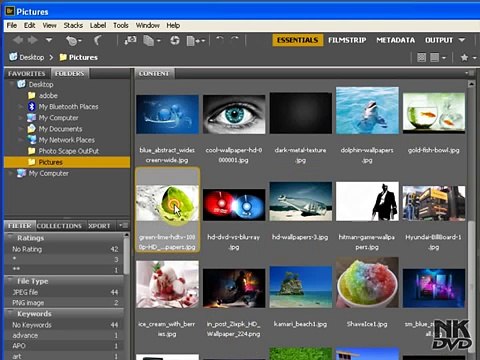Click the Desktop icon in path bar
480x360 pixels.
tap(13, 57)
